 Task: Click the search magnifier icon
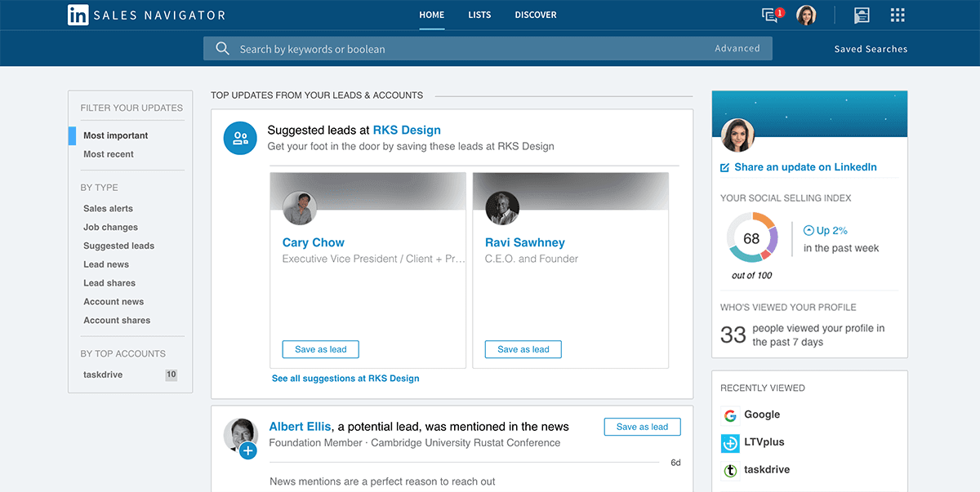[222, 49]
